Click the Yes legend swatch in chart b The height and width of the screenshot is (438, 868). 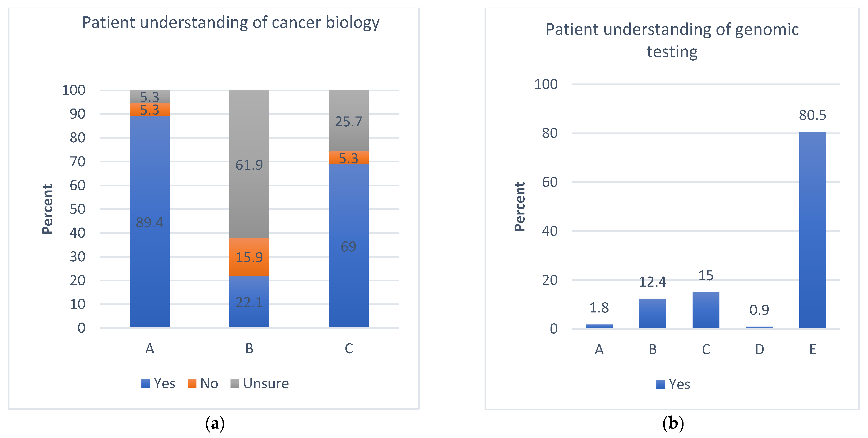click(661, 384)
